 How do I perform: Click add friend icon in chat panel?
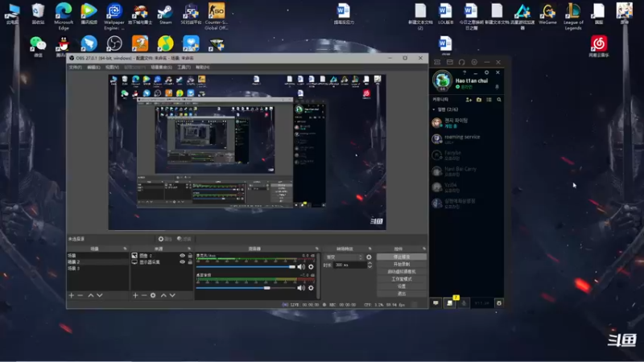click(469, 100)
